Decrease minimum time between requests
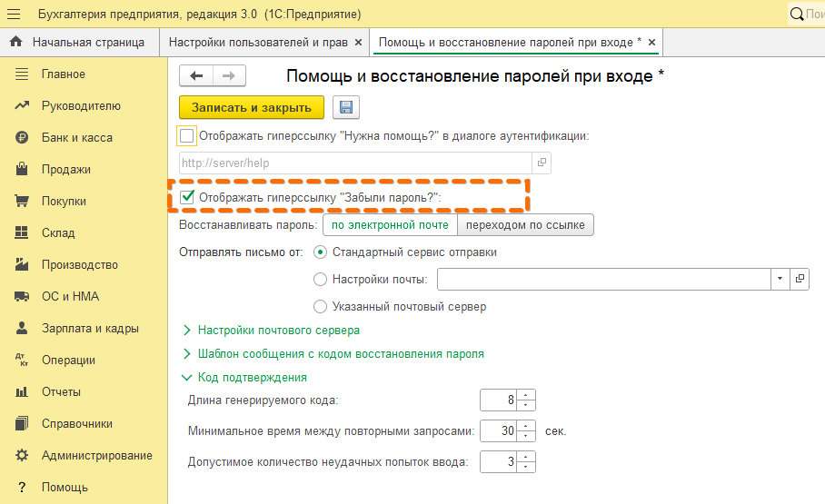The width and height of the screenshot is (825, 504). coord(526,436)
